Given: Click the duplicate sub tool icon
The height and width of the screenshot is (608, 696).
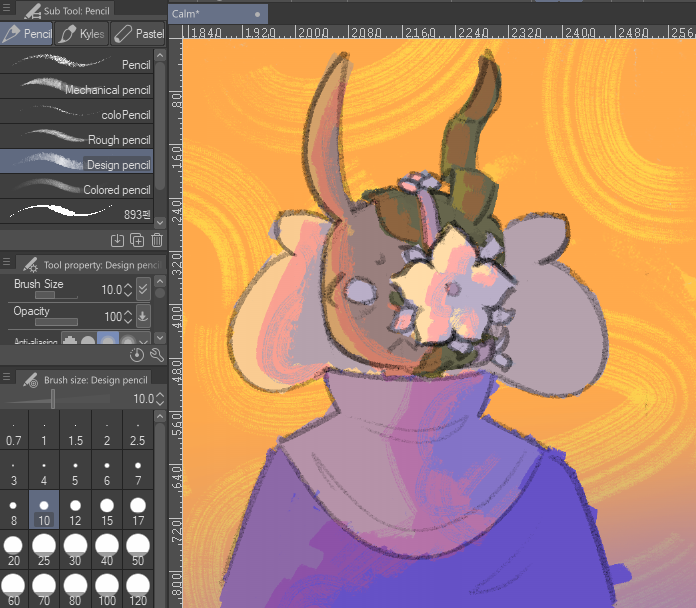Looking at the screenshot, I should coord(137,240).
